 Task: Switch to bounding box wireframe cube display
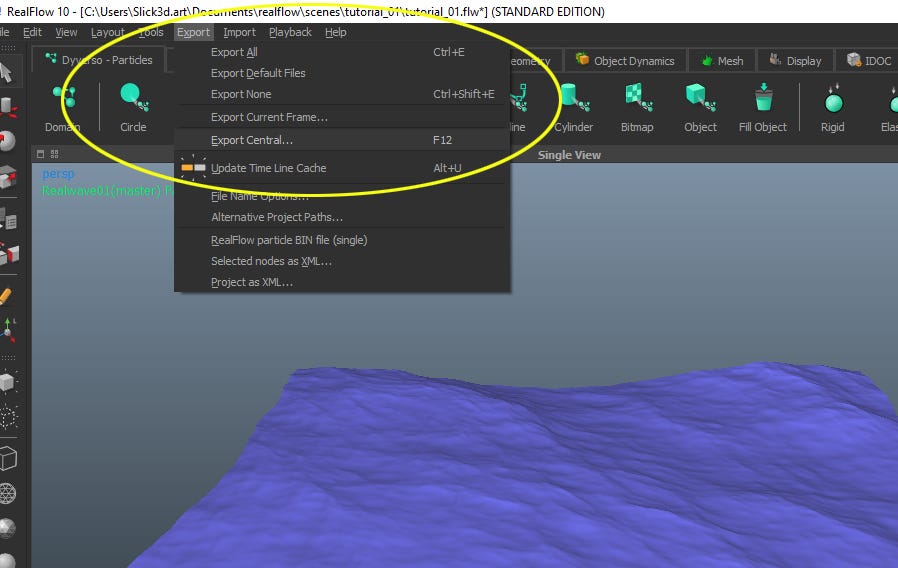(8, 459)
